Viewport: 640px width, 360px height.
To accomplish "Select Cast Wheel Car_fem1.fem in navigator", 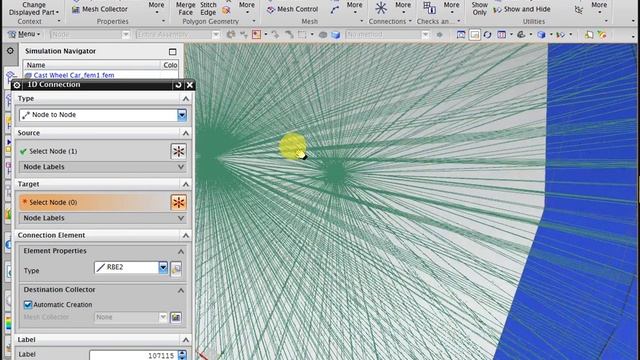I will click(x=73, y=75).
